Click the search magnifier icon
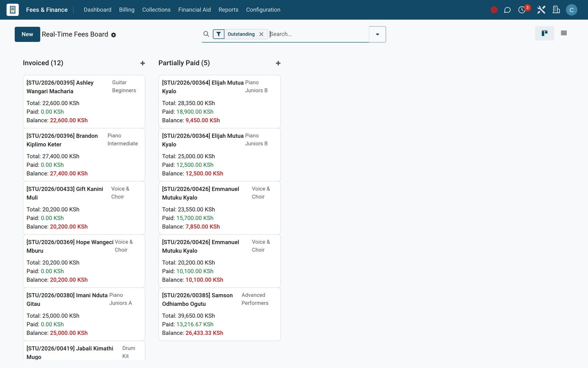The width and height of the screenshot is (588, 368). coord(206,34)
